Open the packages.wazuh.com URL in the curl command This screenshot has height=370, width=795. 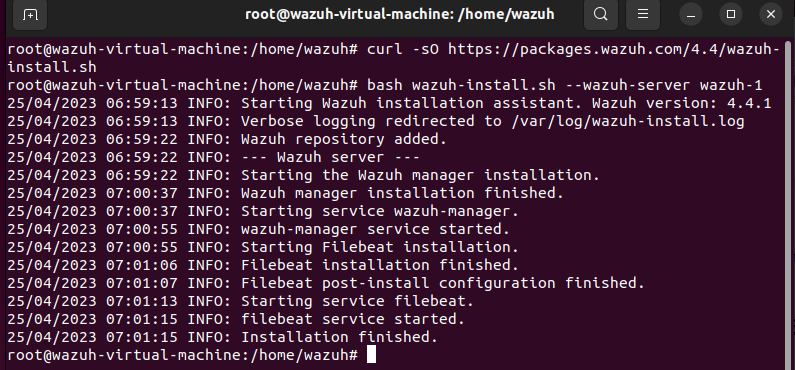tap(614, 49)
